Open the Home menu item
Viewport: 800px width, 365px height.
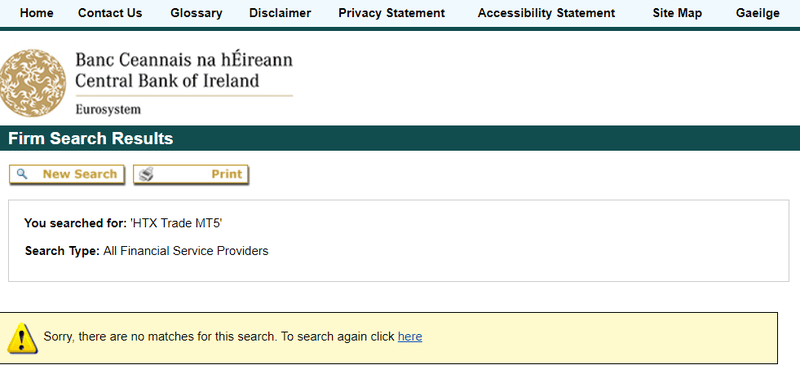(x=36, y=13)
